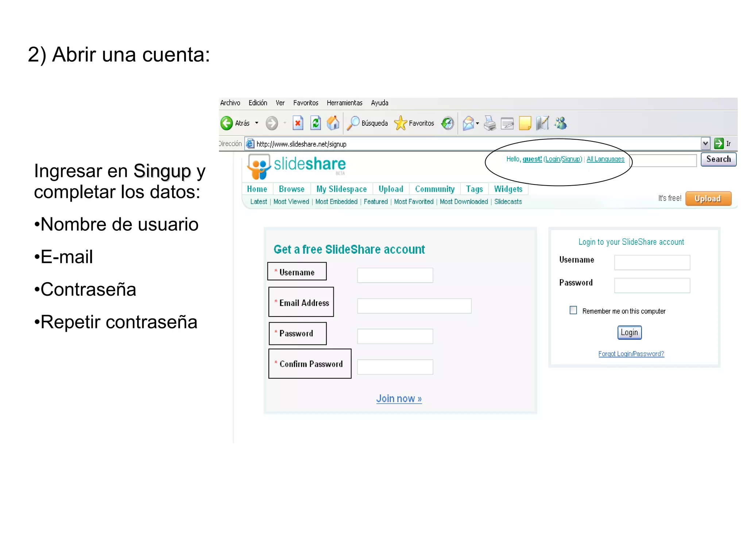
Task: Click the SlideShare logo
Action: point(296,166)
